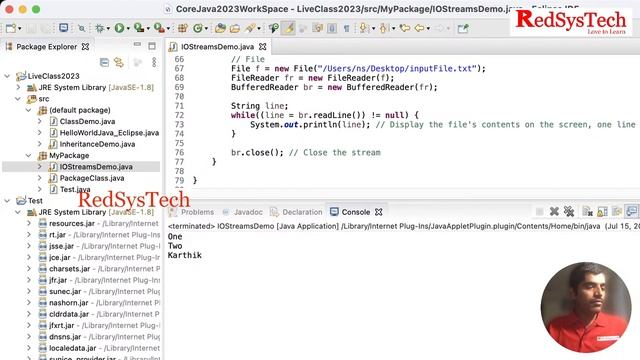Toggle Link with Editor in Package Explorer

pos(119,62)
